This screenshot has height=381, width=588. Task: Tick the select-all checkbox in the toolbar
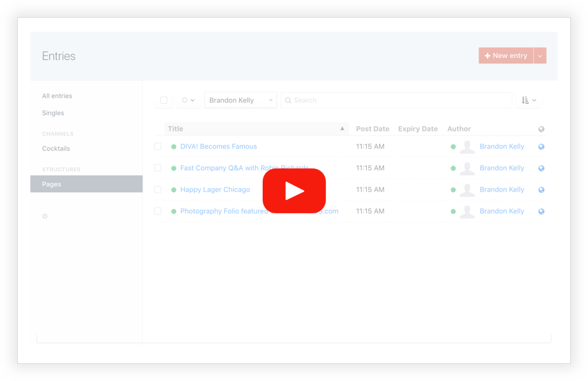tap(164, 100)
